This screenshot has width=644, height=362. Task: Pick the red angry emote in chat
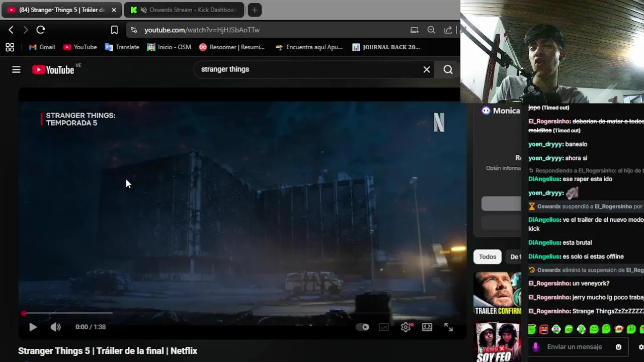[543, 329]
